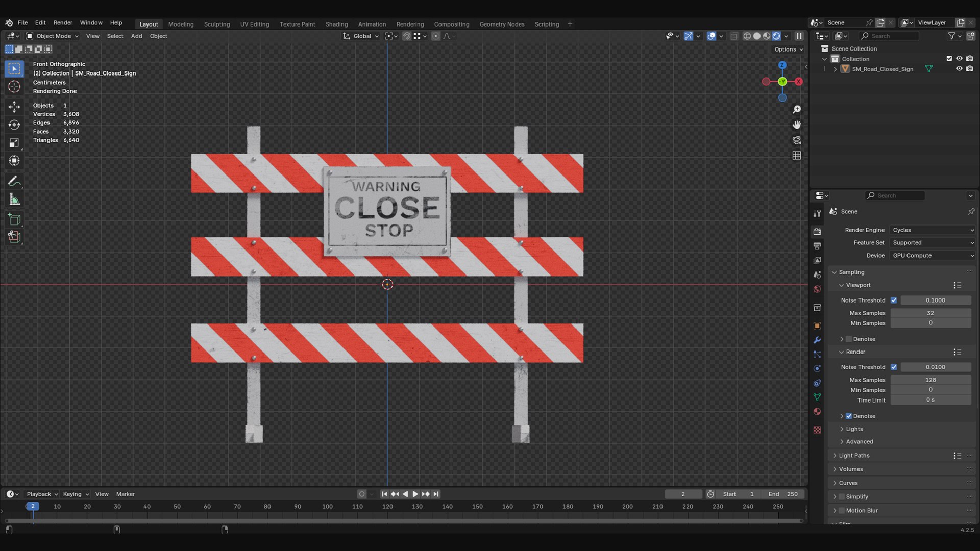Open the Object Data properties tab
Screen dimensions: 980x551
tap(817, 397)
